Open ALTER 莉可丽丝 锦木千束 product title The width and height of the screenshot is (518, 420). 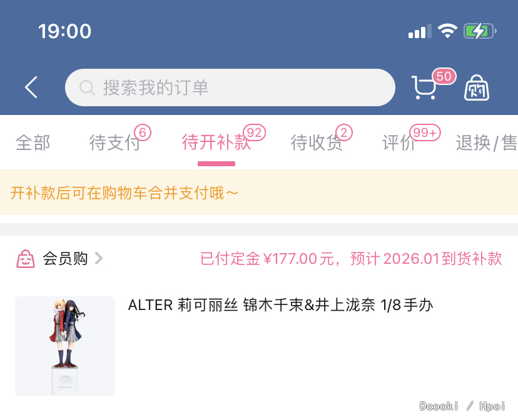280,305
